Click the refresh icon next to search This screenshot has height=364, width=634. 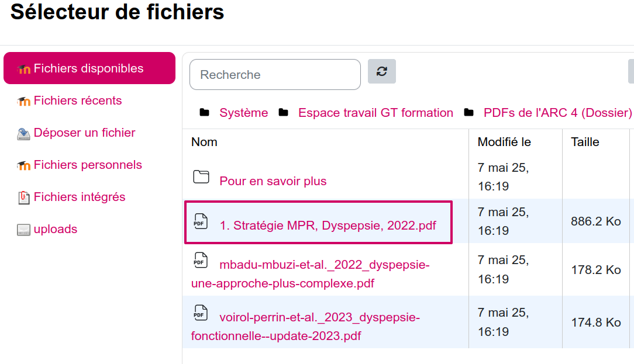point(382,71)
